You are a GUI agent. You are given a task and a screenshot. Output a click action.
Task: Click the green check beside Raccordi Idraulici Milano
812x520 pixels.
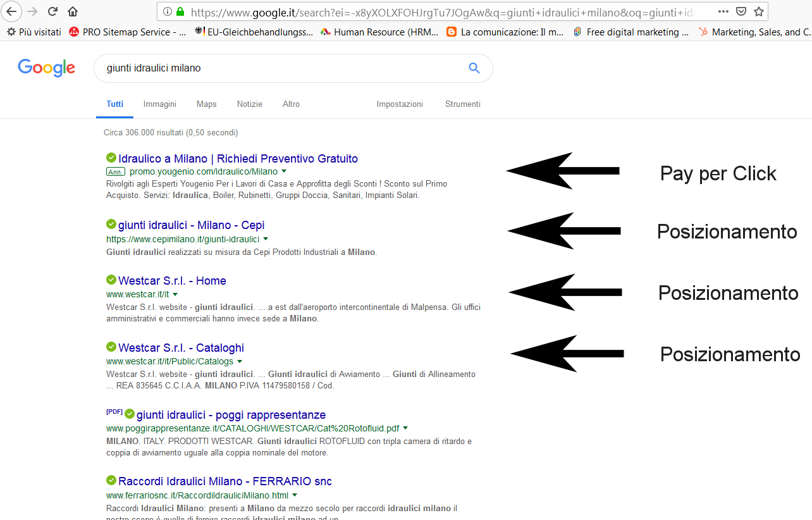(x=111, y=480)
